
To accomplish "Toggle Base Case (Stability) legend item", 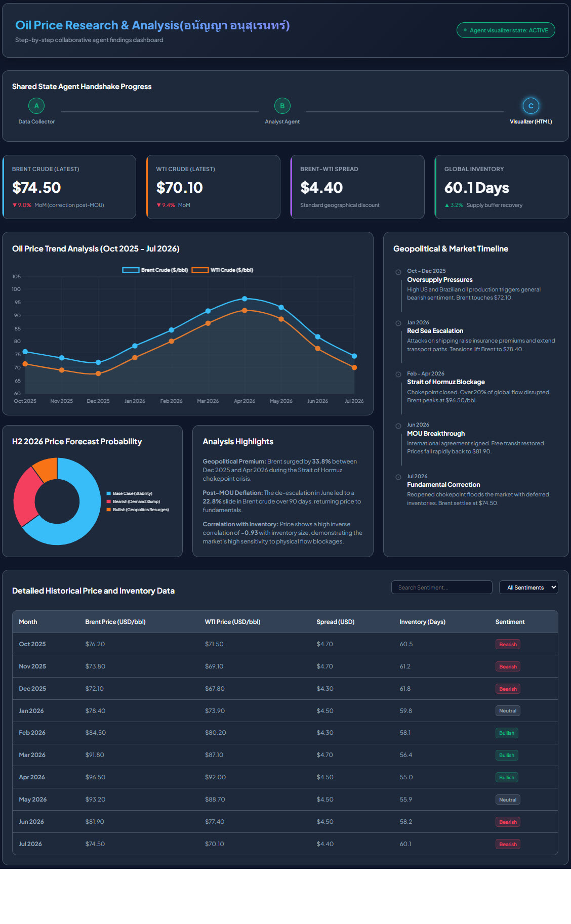I will point(130,493).
